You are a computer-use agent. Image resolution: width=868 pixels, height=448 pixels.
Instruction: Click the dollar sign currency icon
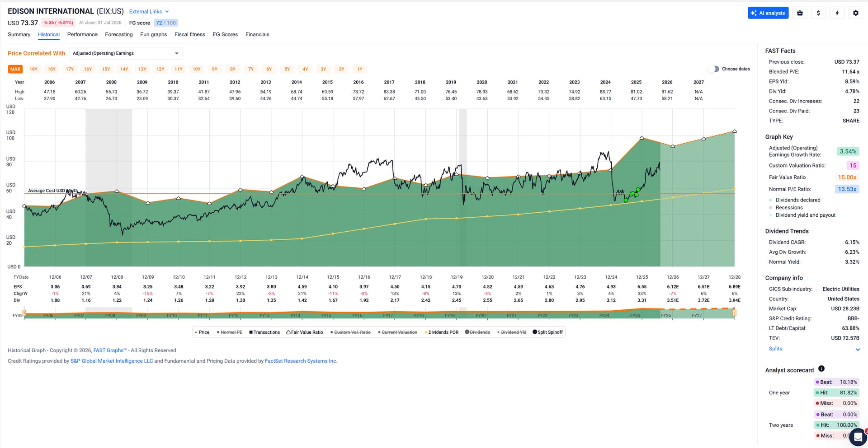(x=818, y=13)
